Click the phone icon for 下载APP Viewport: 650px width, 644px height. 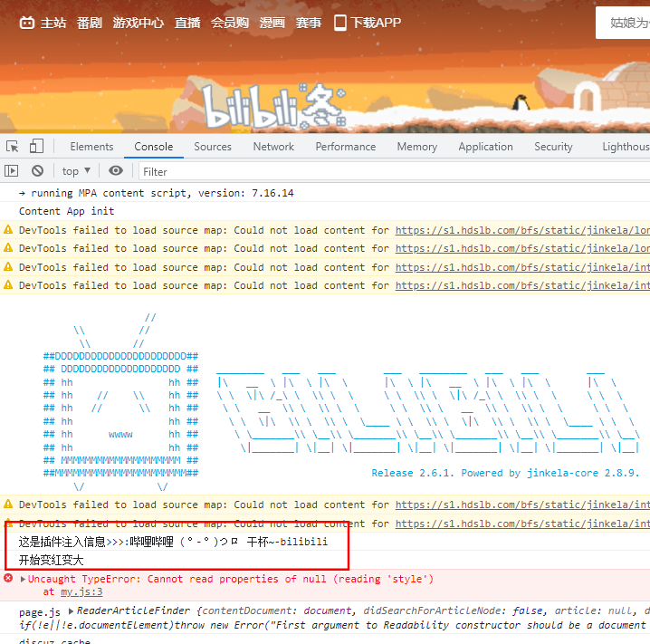(x=340, y=23)
